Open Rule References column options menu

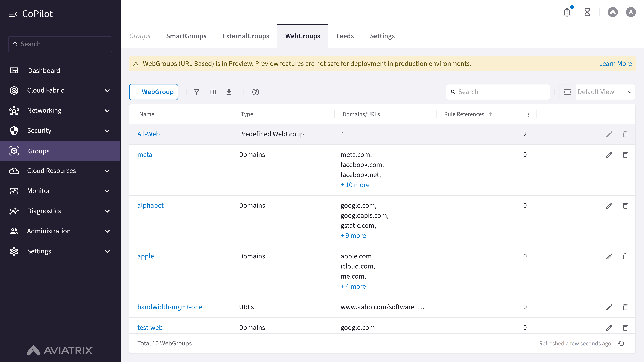coord(529,114)
